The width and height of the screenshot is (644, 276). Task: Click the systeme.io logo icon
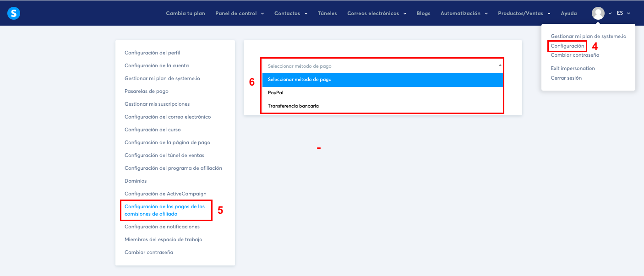[13, 13]
